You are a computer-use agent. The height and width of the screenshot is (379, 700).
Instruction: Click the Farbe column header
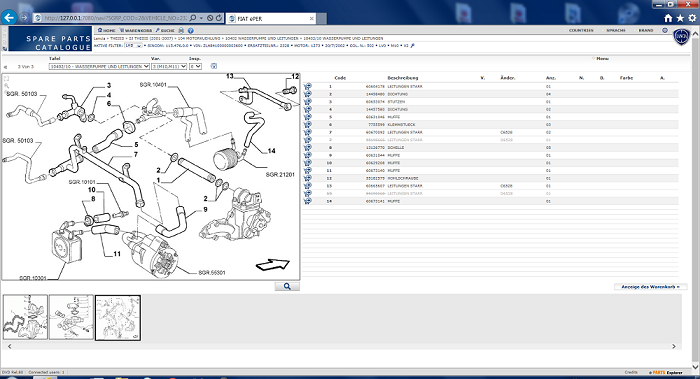[x=626, y=78]
